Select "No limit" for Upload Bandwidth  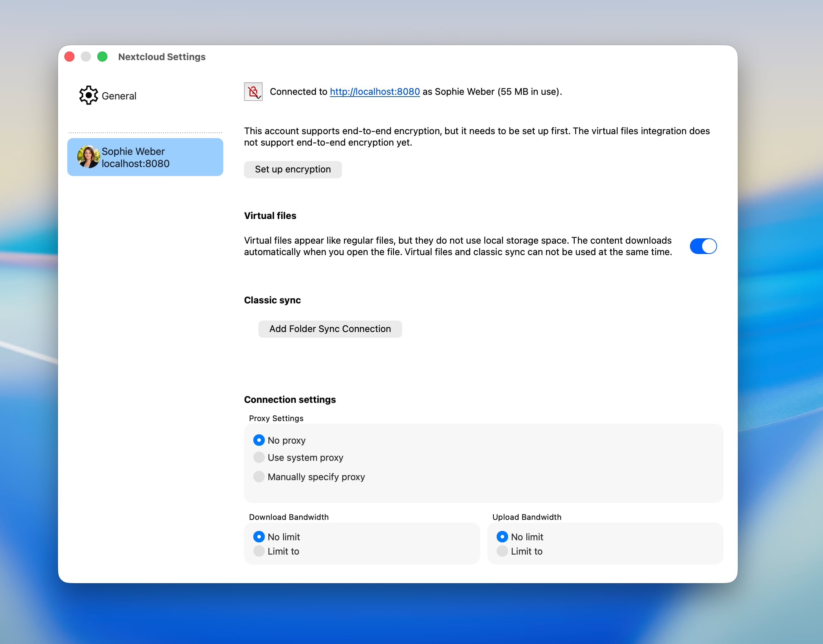[x=502, y=537]
